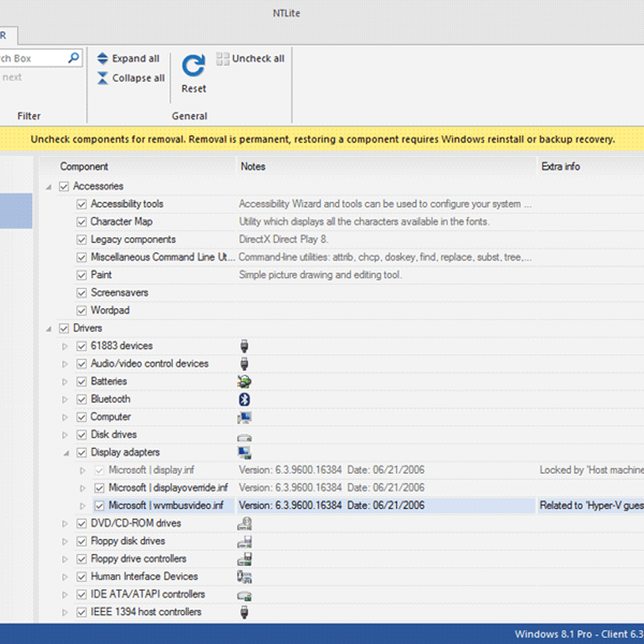
Task: Uncheck the Screensavers checkbox
Action: click(x=82, y=293)
